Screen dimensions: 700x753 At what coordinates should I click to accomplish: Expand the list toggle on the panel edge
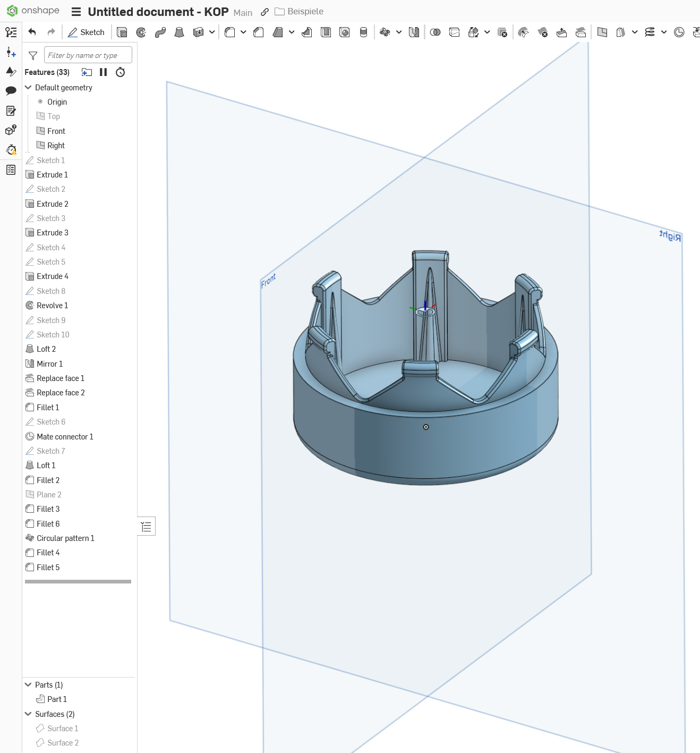pyautogui.click(x=147, y=527)
